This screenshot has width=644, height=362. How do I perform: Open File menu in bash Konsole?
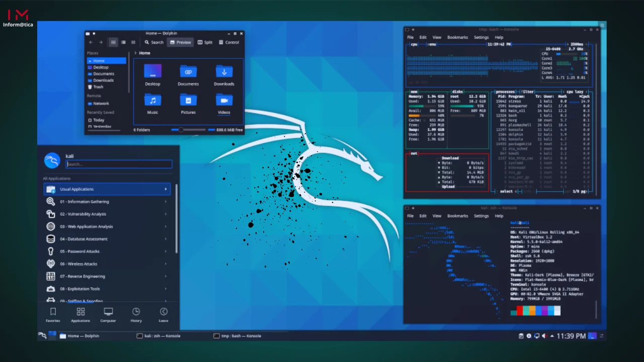tap(411, 37)
